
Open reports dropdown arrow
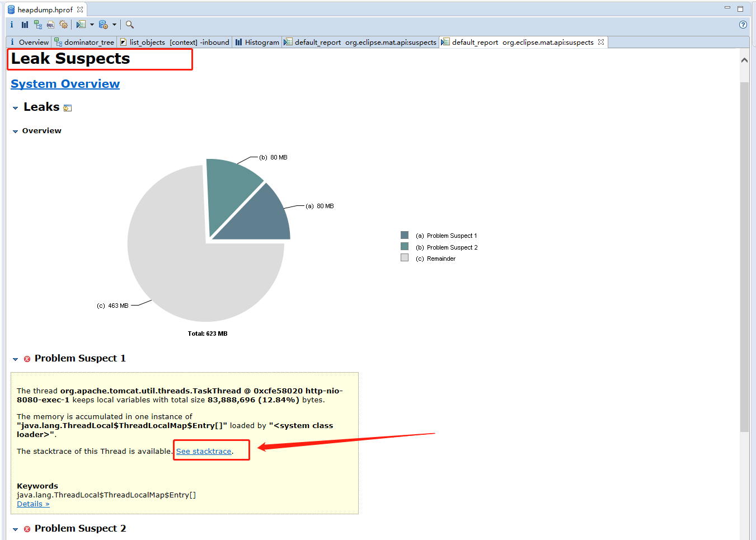click(92, 25)
